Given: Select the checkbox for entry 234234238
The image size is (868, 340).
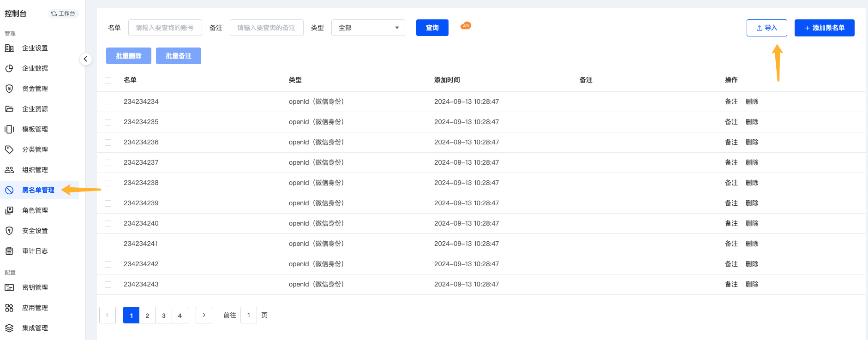Looking at the screenshot, I should coord(108,183).
